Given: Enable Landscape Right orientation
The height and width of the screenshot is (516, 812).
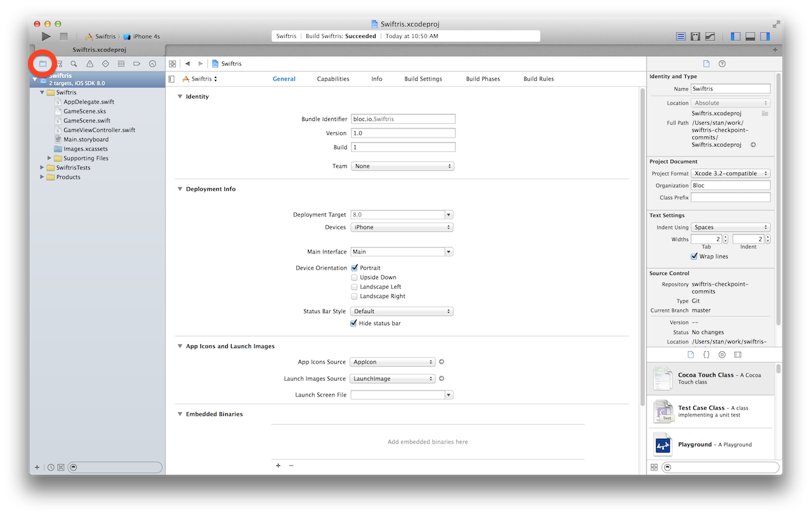Looking at the screenshot, I should [355, 297].
